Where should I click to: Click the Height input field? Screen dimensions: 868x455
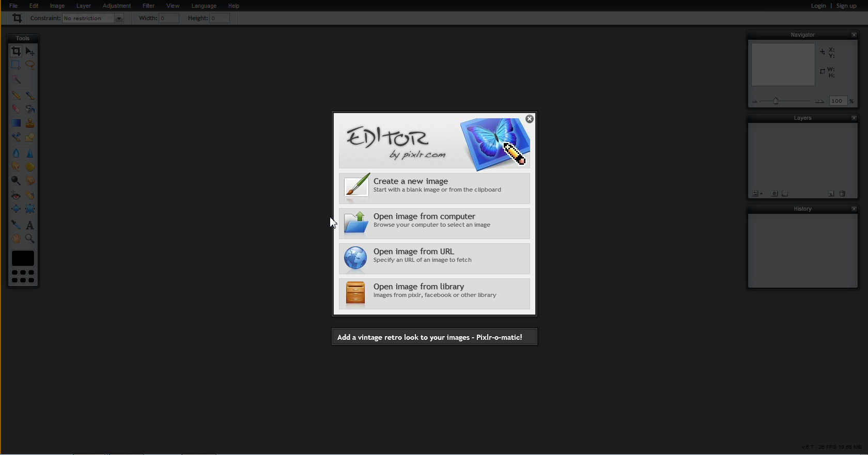click(x=220, y=18)
